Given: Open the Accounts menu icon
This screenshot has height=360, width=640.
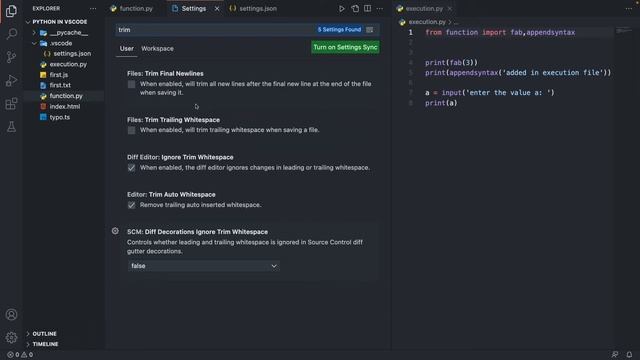Looking at the screenshot, I should [11, 315].
